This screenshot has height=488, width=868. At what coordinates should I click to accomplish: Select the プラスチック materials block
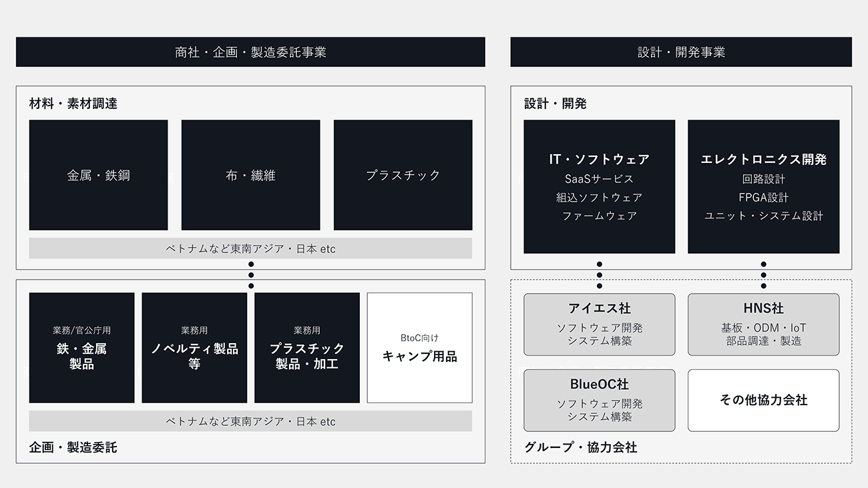[403, 175]
